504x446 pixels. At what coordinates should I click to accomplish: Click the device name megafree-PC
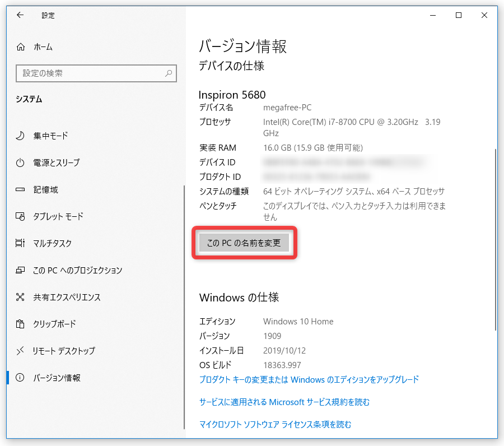(x=287, y=108)
